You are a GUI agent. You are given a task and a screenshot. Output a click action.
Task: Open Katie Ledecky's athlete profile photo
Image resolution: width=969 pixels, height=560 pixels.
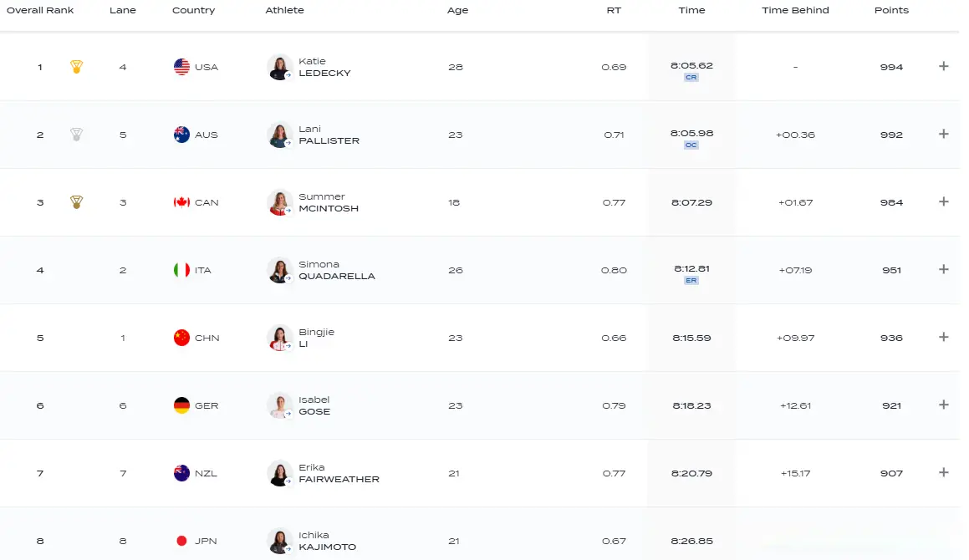point(280,67)
